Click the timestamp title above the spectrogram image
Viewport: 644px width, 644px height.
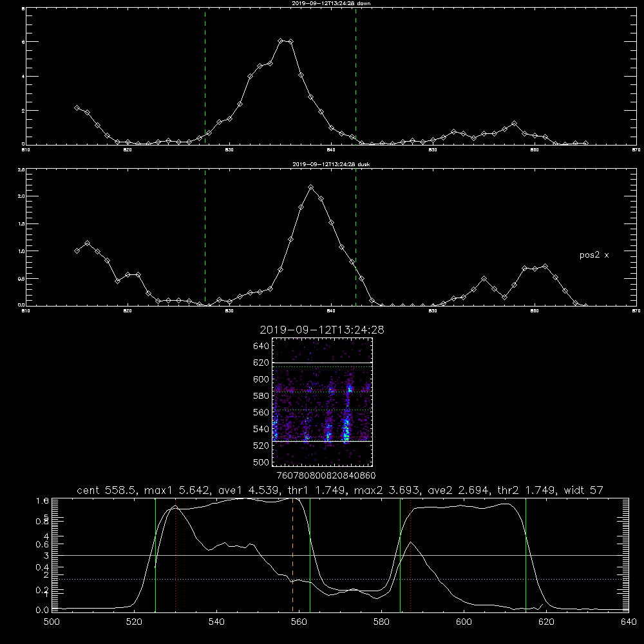322,330
